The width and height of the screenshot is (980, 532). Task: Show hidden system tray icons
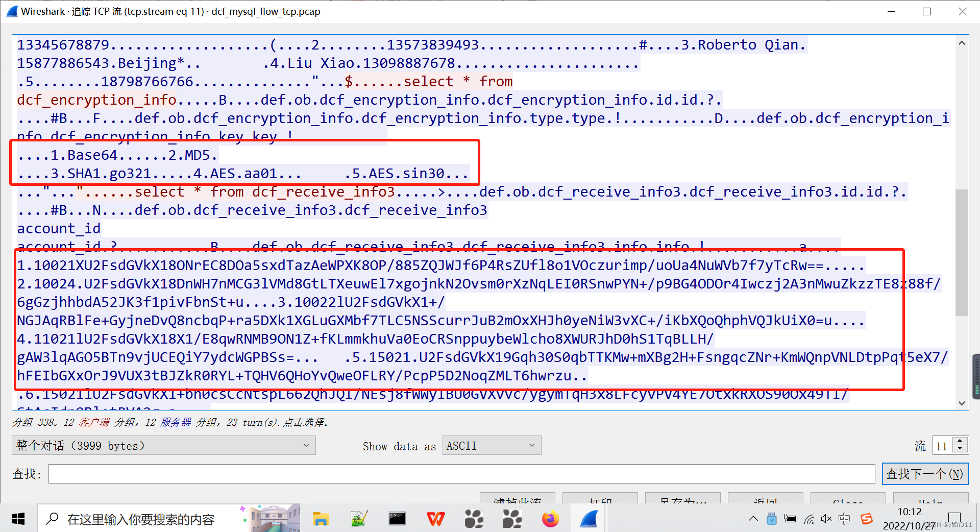pyautogui.click(x=753, y=519)
